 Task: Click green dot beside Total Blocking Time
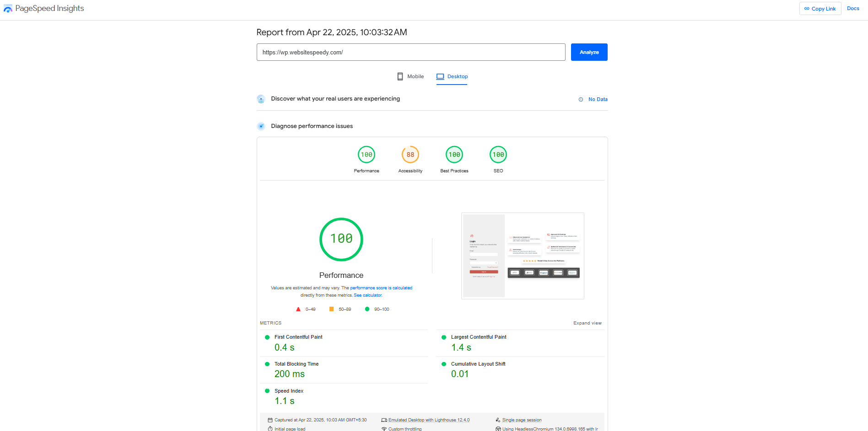tap(267, 364)
